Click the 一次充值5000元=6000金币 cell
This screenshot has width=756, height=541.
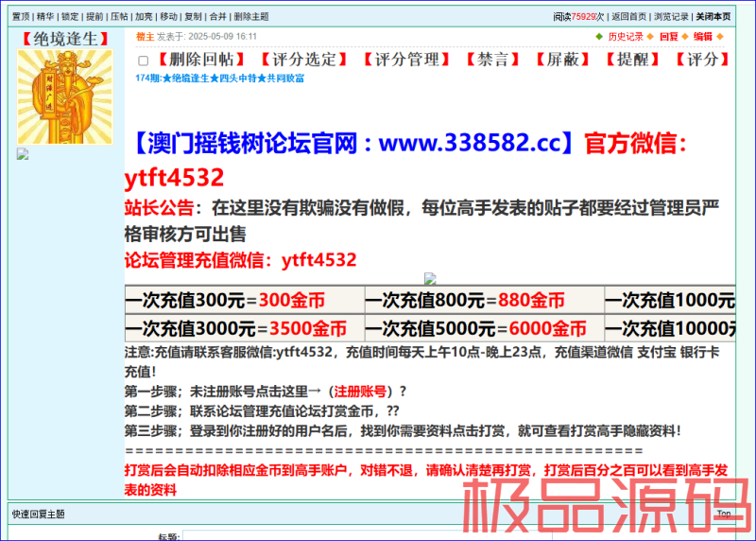click(484, 328)
